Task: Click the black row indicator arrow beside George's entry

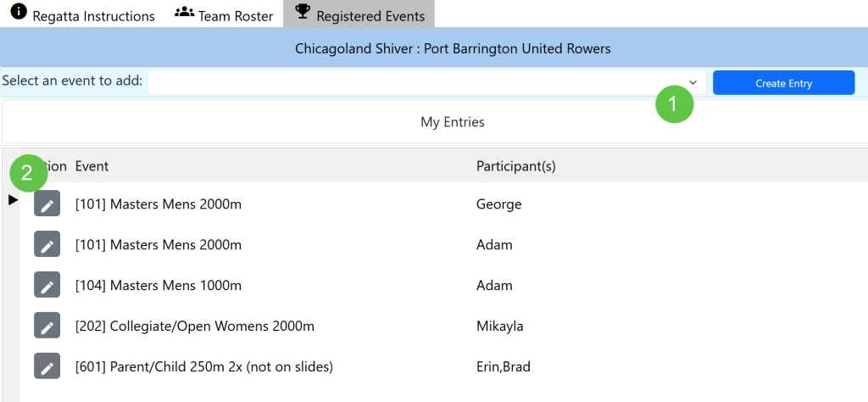Action: tap(14, 200)
